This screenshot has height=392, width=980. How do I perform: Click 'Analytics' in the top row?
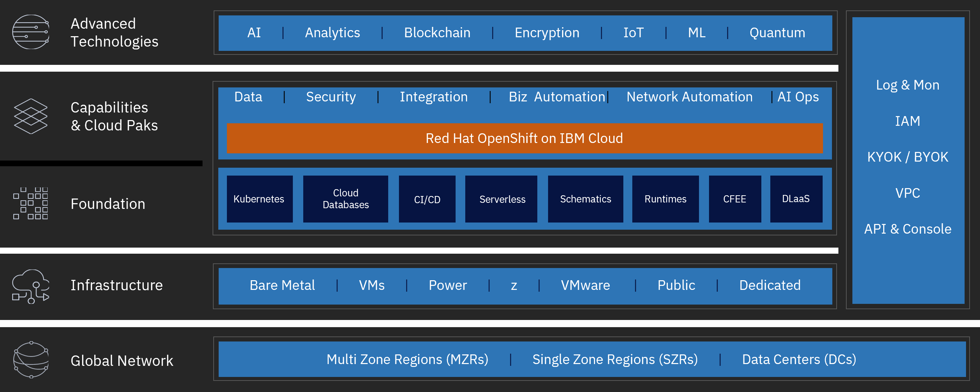333,33
